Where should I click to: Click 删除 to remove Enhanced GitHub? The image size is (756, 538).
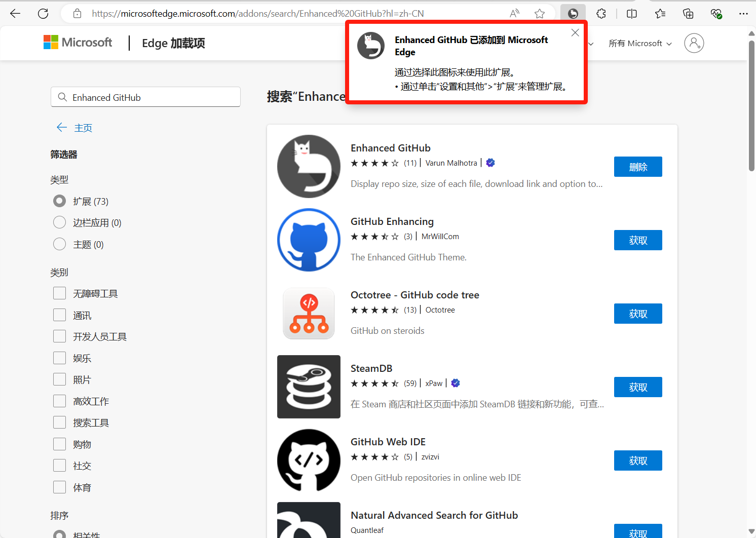[x=638, y=167]
